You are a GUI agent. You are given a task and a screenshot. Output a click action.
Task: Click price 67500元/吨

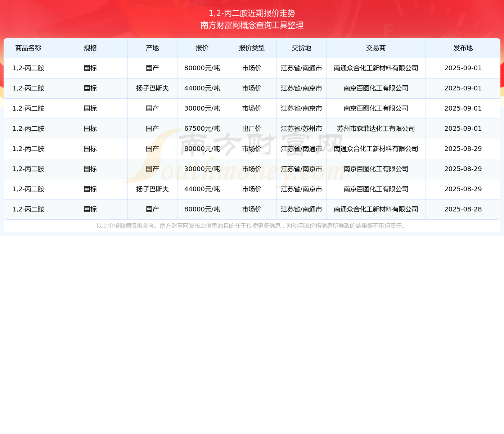click(202, 129)
